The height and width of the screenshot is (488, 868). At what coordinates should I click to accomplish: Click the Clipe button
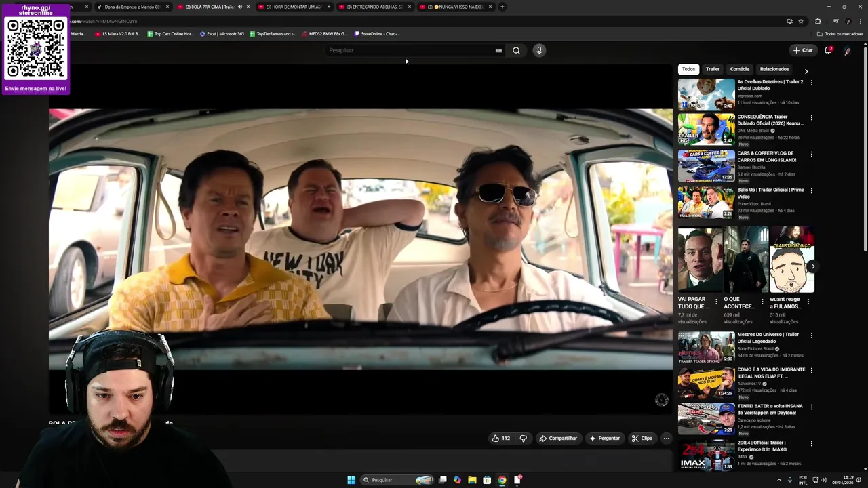[642, 439]
